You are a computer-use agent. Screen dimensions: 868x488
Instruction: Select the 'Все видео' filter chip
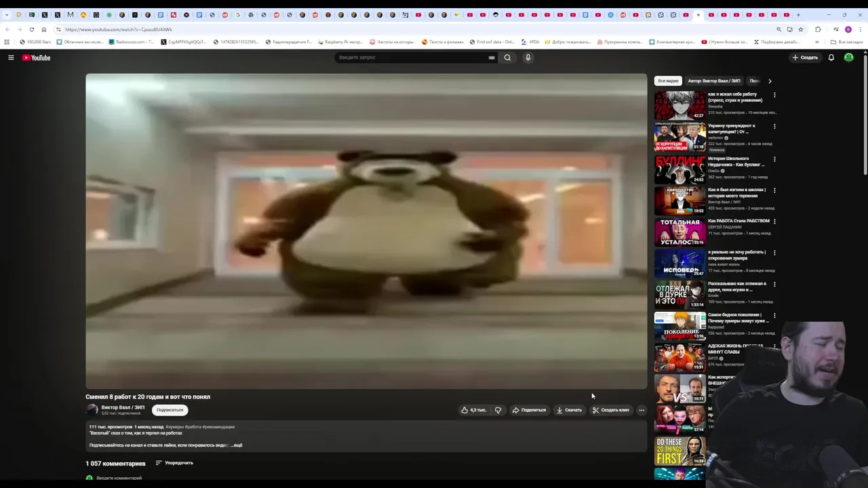pyautogui.click(x=668, y=81)
